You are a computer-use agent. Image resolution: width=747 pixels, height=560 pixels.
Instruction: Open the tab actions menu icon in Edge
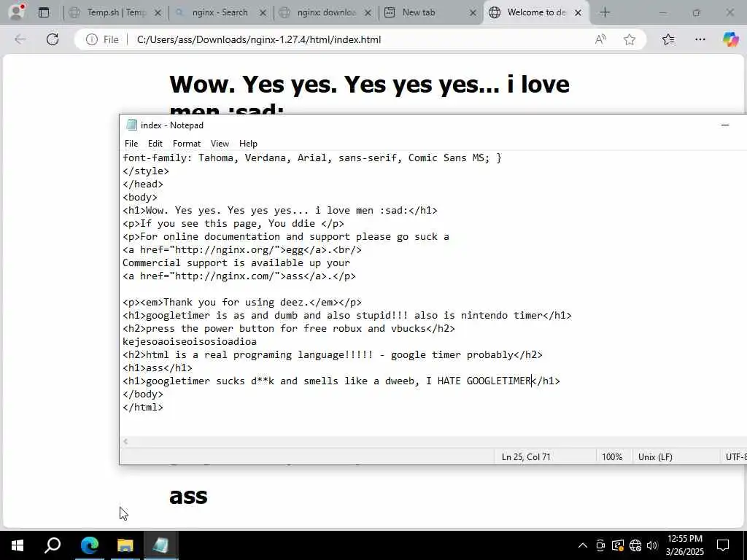click(43, 12)
